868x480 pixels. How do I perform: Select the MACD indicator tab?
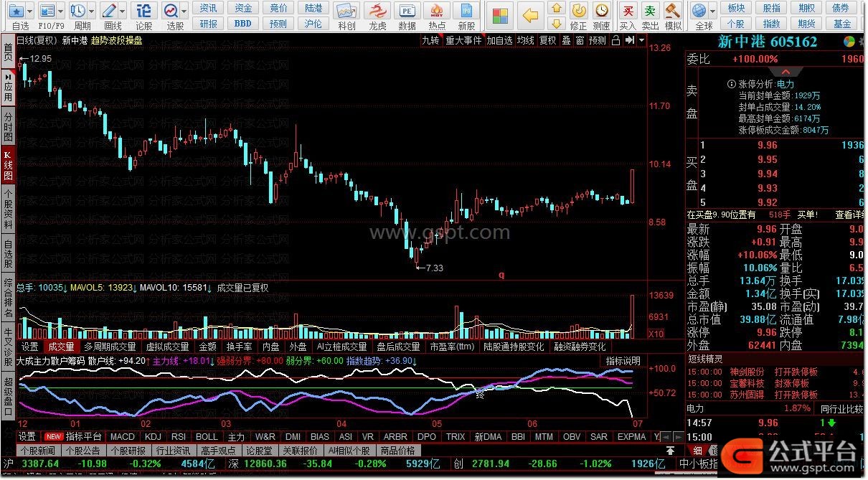(122, 436)
